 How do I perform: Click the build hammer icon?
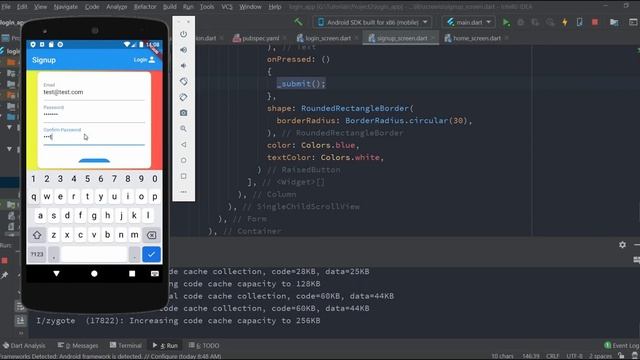[298, 22]
